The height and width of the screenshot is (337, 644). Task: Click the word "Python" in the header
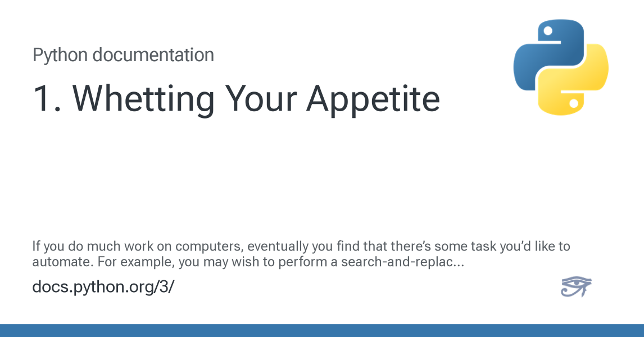(60, 56)
